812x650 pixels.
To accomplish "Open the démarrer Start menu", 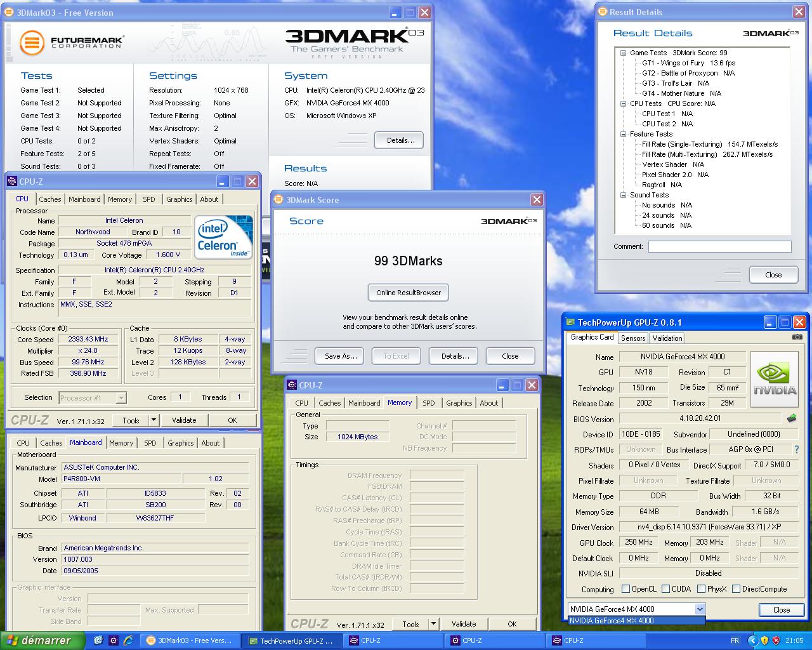I will pos(42,640).
